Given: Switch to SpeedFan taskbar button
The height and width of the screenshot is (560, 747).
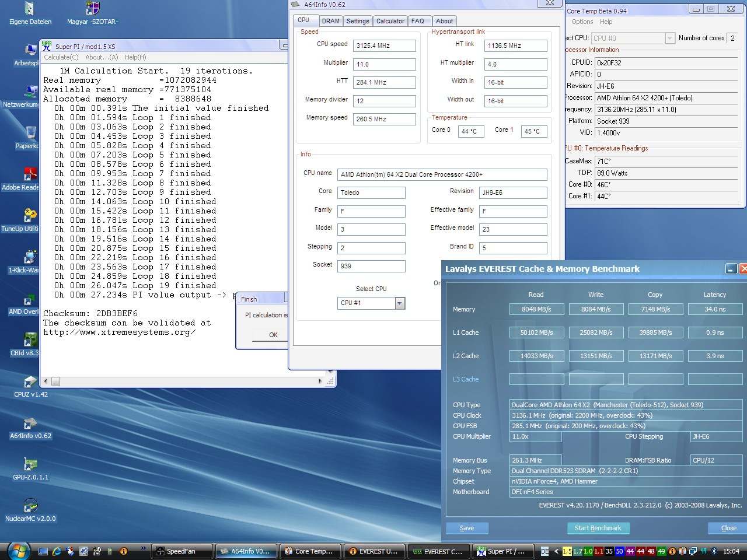Looking at the screenshot, I should click(x=182, y=551).
